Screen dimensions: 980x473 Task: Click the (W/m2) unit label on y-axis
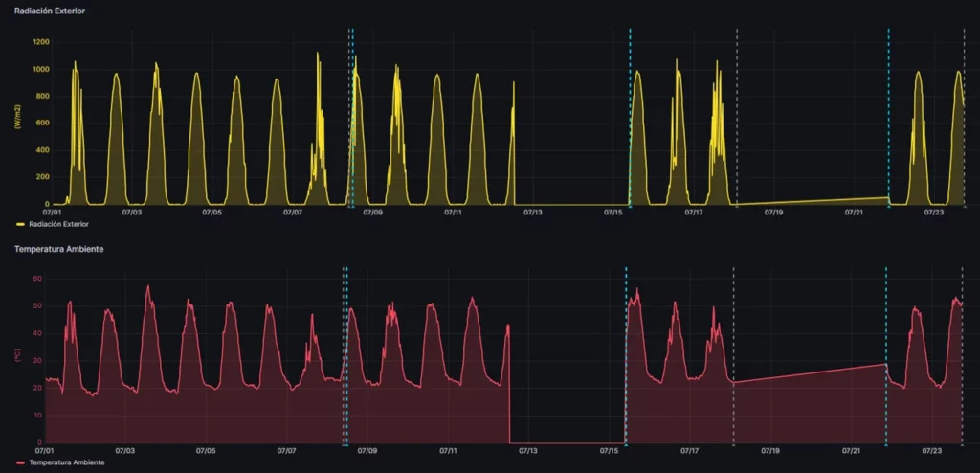(19, 118)
